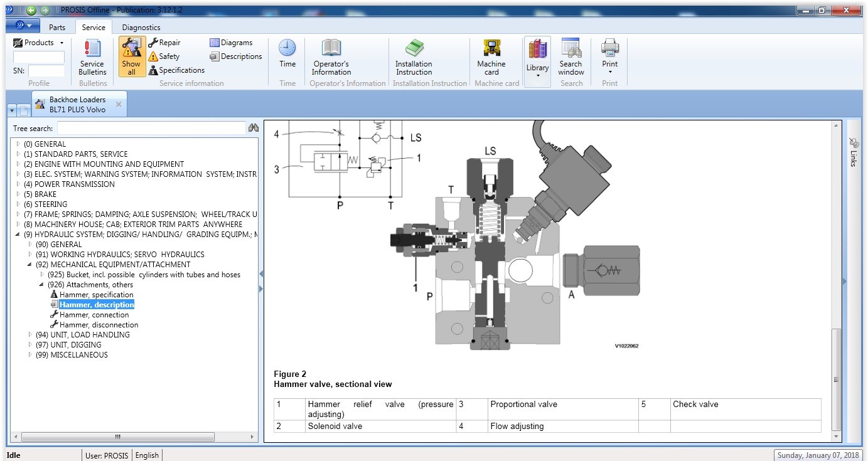Toggle the Repair filter
This screenshot has width=868, height=461.
coord(164,43)
